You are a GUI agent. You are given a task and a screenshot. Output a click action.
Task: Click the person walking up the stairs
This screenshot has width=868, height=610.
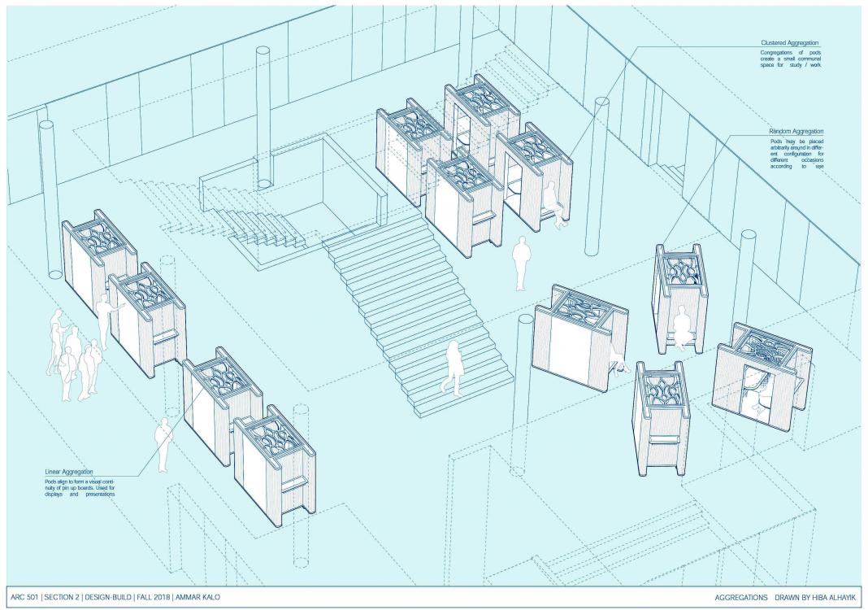pos(453,368)
